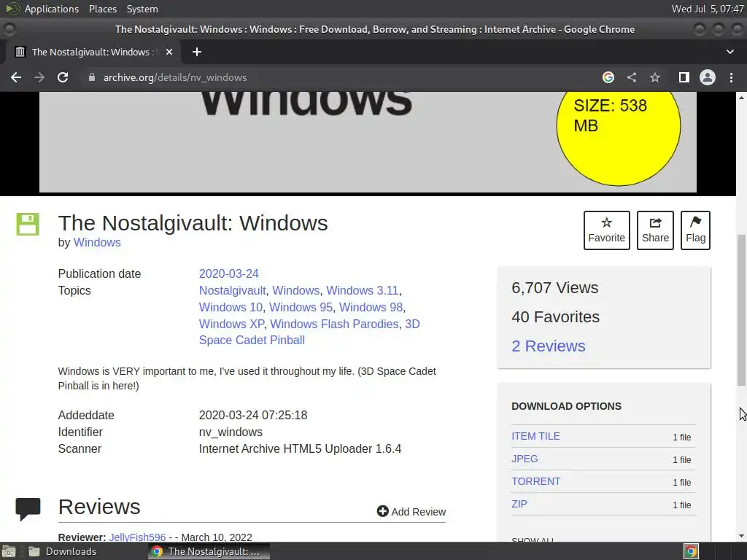Screen dimensions: 747x560
Task: Open the Chrome profile avatar
Action: pos(708,77)
